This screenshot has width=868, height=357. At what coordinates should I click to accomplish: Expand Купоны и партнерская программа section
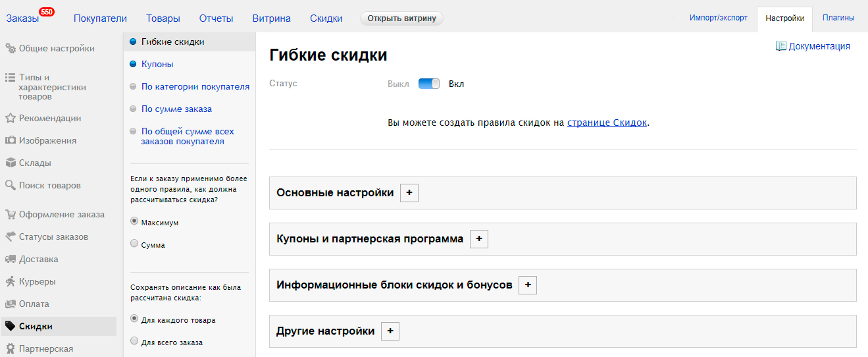point(479,239)
